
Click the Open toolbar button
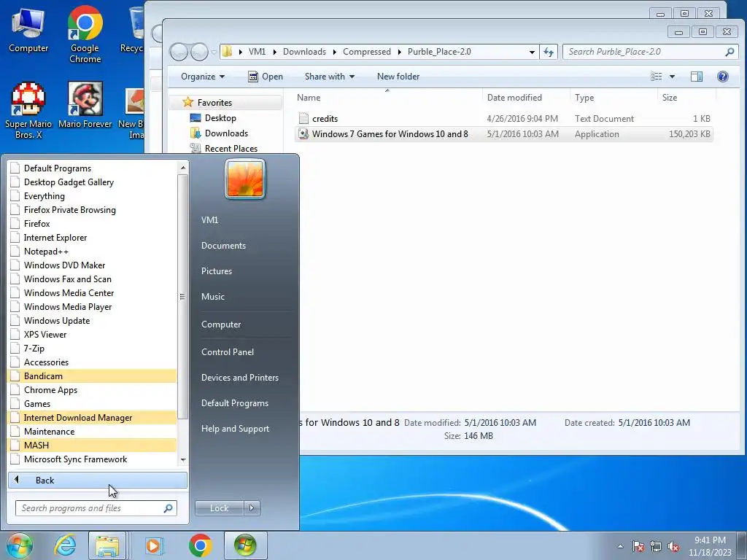[x=266, y=76]
